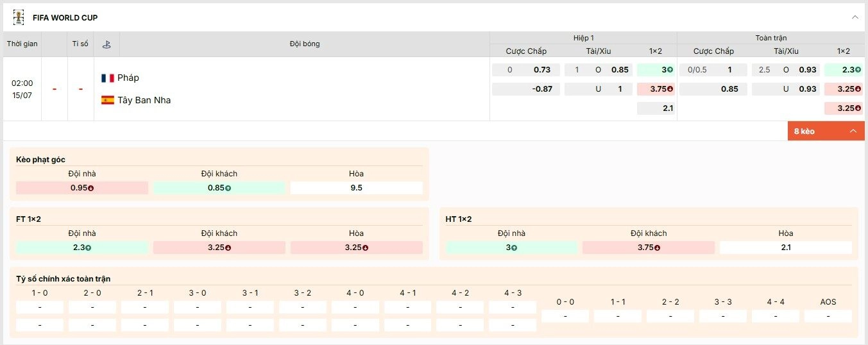Click the Toàn trận Tài/Xỉu subheader

(786, 51)
